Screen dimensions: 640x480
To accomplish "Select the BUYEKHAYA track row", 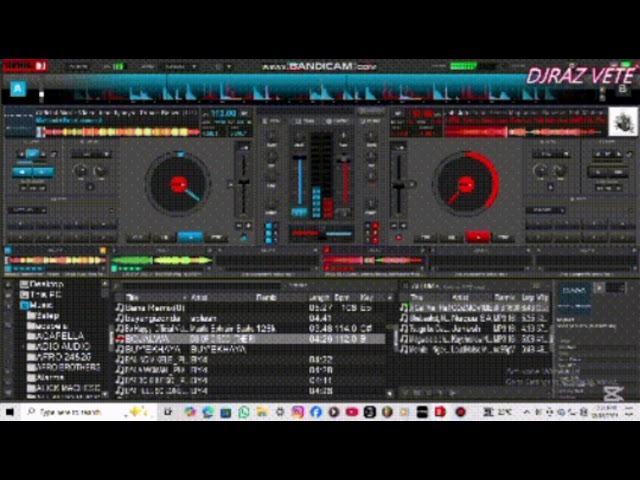I will 250,349.
